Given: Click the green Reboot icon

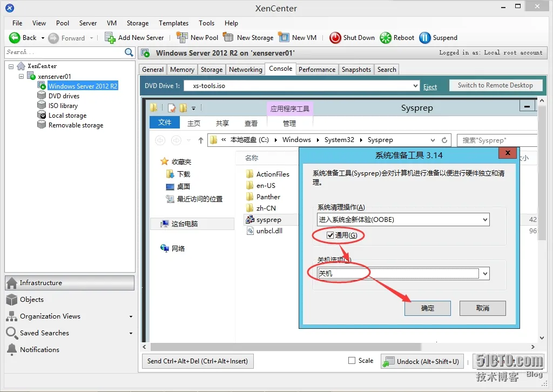Looking at the screenshot, I should 386,38.
